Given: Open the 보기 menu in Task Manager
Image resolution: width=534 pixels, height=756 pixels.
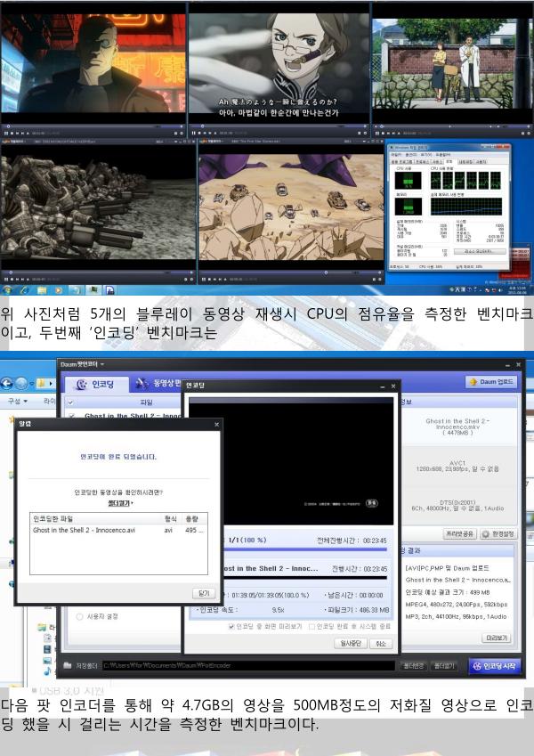Looking at the screenshot, I should coord(426,155).
